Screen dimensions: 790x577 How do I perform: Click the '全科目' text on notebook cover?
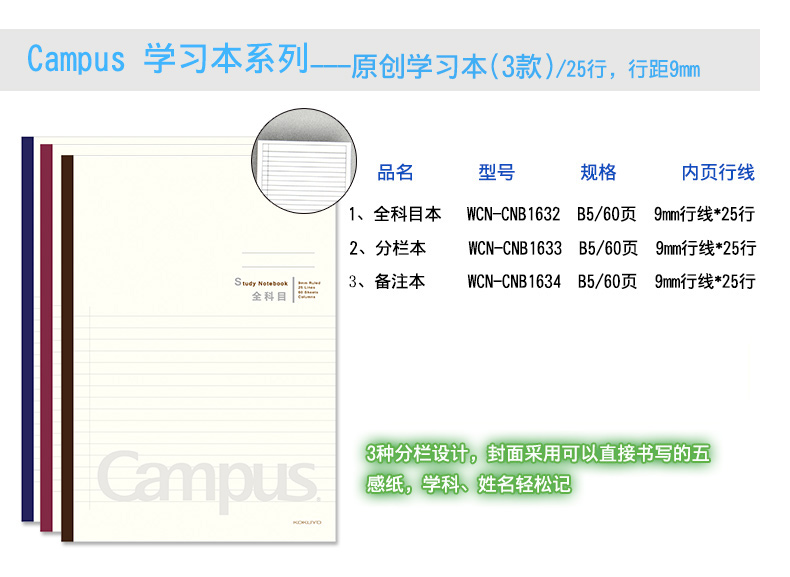tap(270, 296)
